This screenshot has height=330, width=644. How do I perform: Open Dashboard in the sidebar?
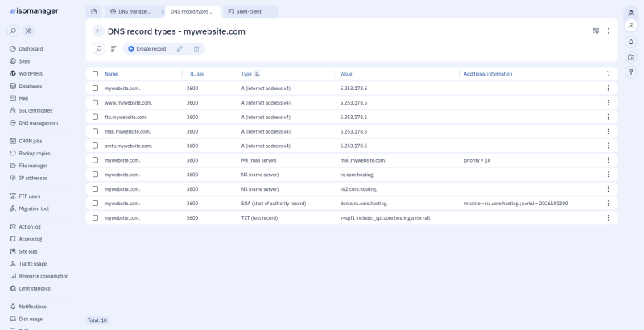[x=27, y=49]
